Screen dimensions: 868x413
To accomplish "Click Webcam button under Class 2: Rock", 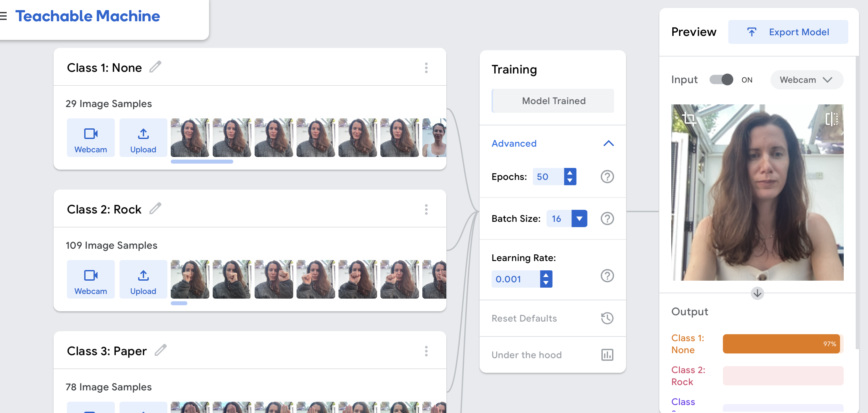I will (x=91, y=279).
